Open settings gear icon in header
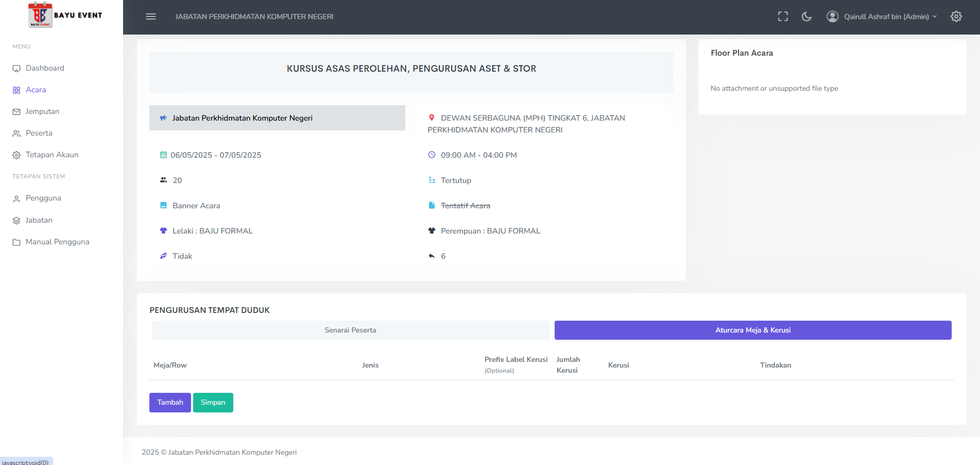This screenshot has height=465, width=980. click(x=956, y=16)
